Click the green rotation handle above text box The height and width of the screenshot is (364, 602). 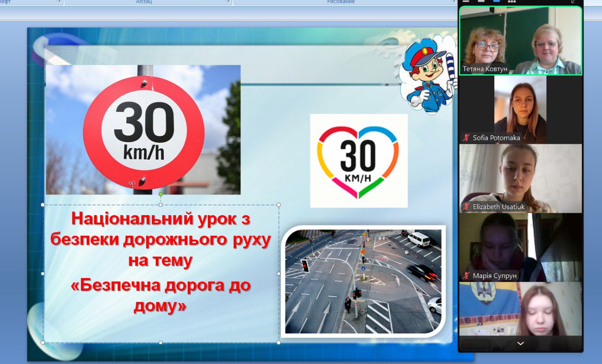(x=161, y=194)
